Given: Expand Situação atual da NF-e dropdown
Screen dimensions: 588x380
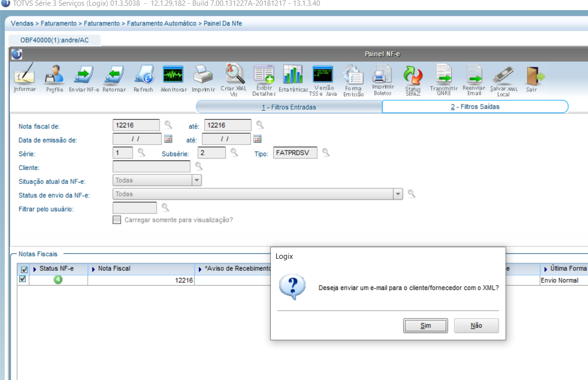Looking at the screenshot, I should 196,180.
